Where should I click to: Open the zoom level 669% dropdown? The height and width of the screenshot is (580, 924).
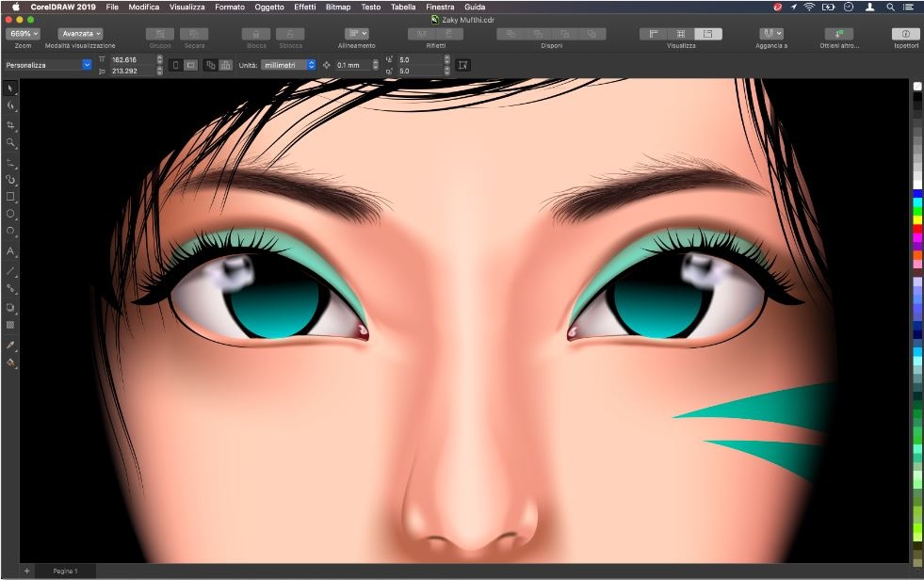click(x=23, y=34)
